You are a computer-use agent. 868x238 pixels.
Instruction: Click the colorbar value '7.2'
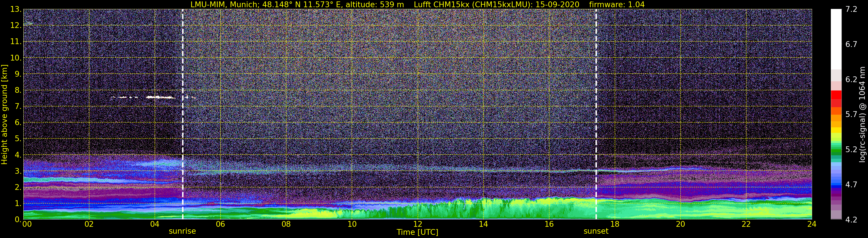tap(851, 10)
